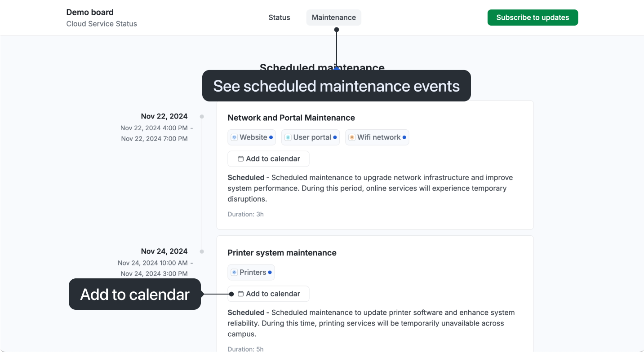Click the calendar icon under Printer system maintenance

[x=240, y=294]
